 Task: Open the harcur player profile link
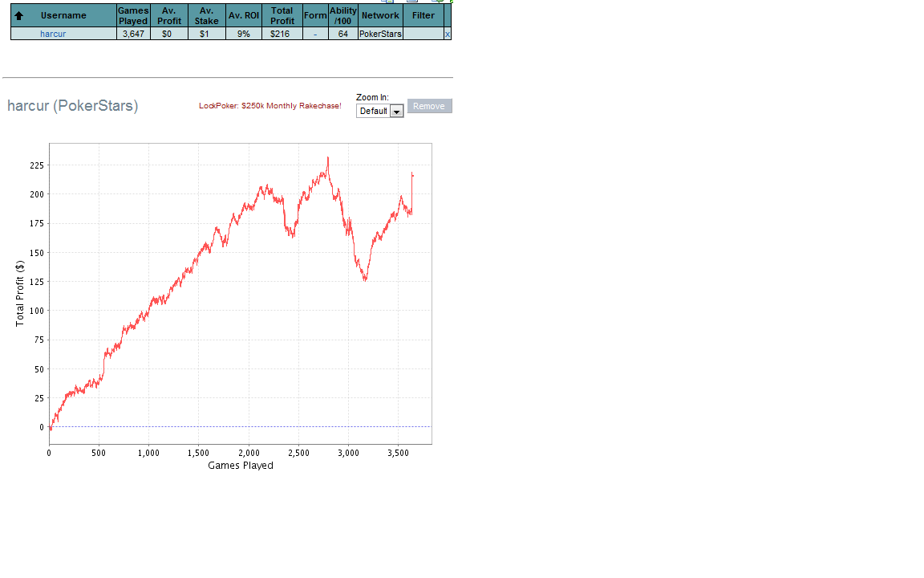pos(53,35)
